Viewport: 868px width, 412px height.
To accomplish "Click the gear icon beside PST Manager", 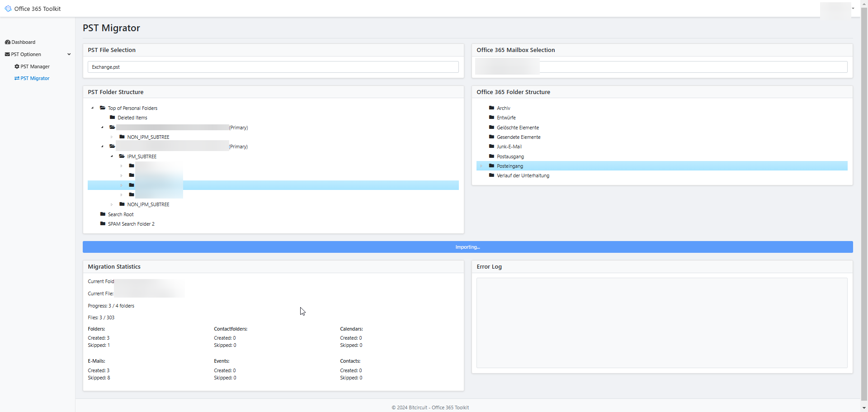I will point(17,66).
